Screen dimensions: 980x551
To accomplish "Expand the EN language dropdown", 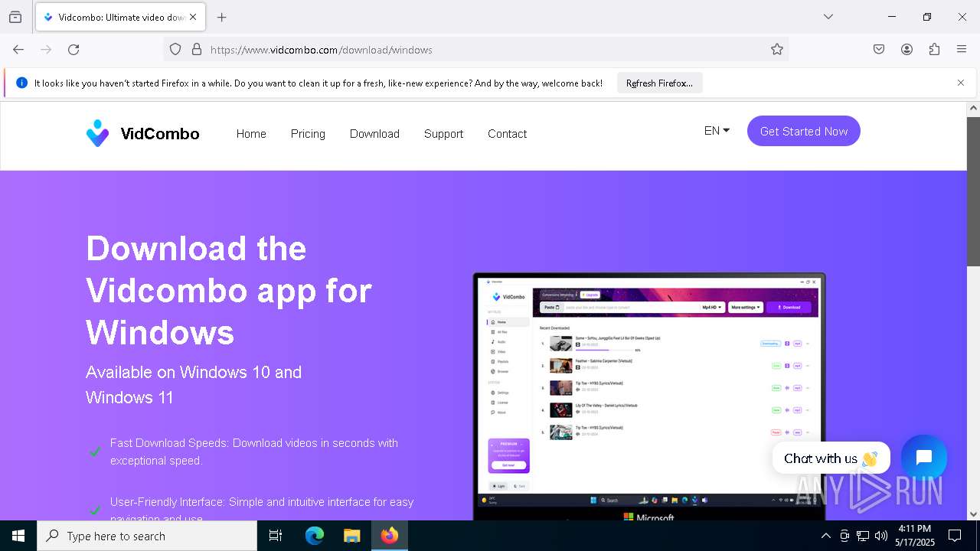I will pos(717,131).
